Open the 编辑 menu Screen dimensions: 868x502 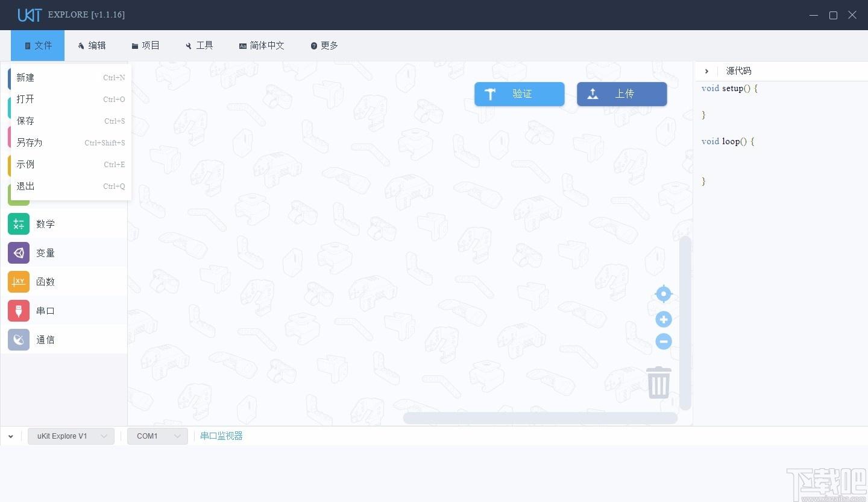91,46
